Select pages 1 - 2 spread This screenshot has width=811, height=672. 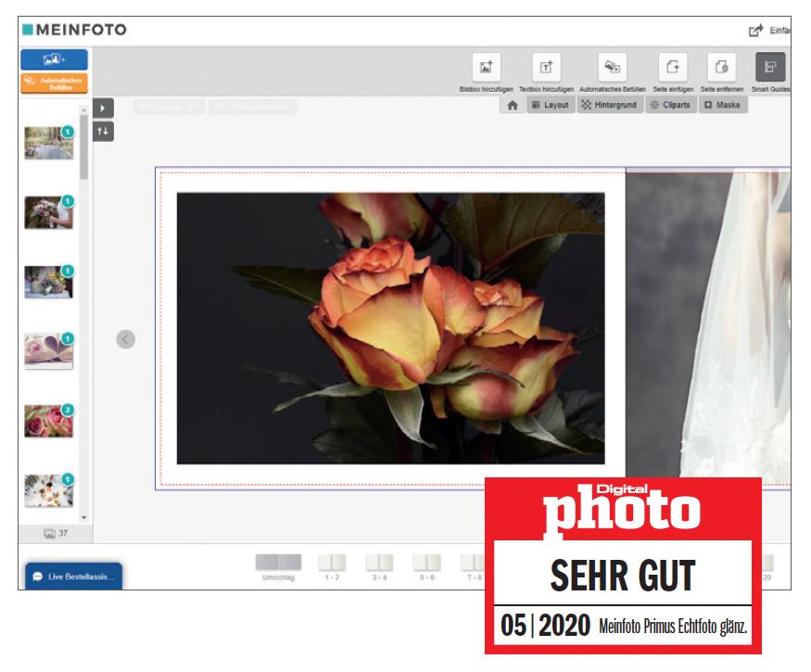(332, 567)
